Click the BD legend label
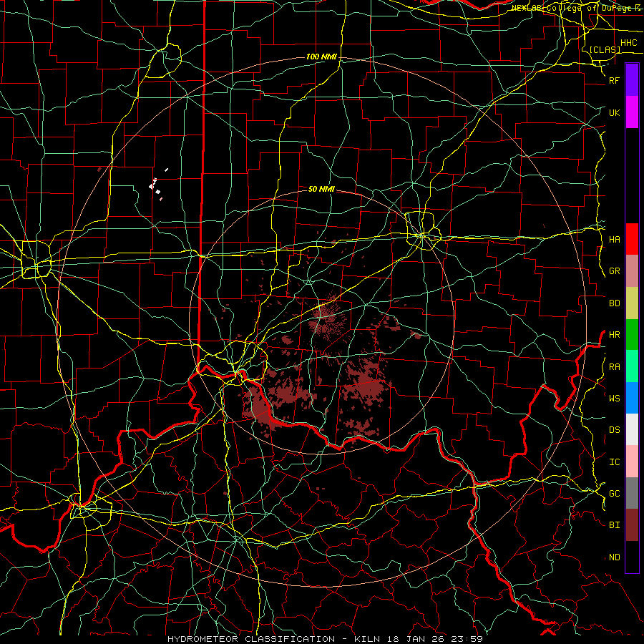Screen dimensions: 644x644 (615, 303)
